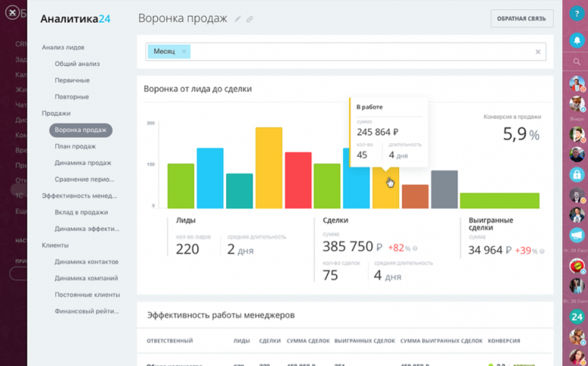Clear the filter field with X

[538, 52]
